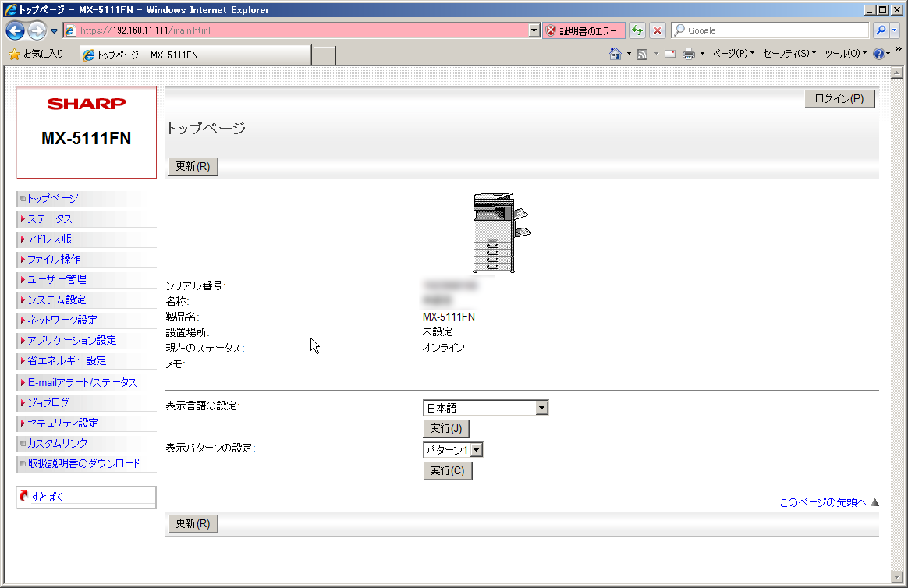Viewport: 908px width, 588px height.
Task: Open the セーフティ(S) menu
Action: (x=789, y=54)
